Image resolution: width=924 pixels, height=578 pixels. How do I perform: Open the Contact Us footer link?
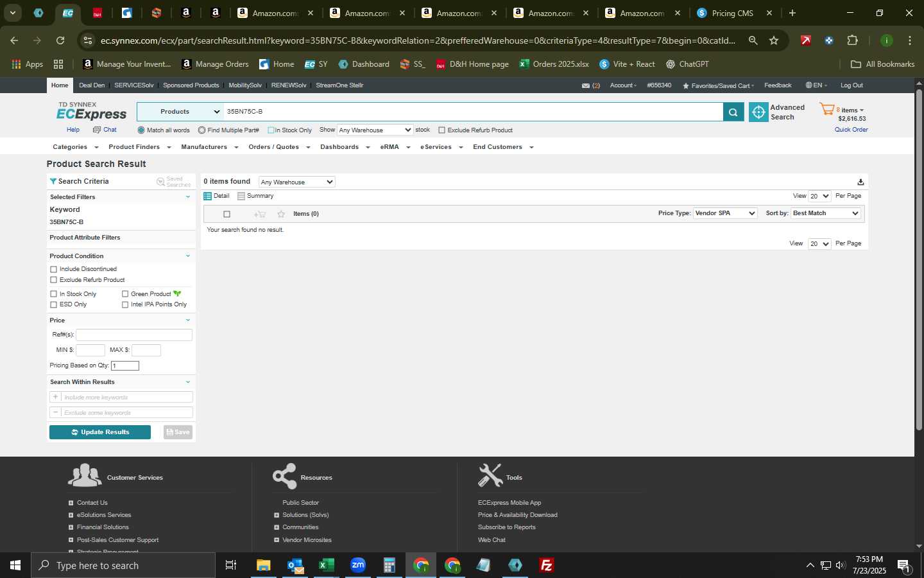coord(92,503)
